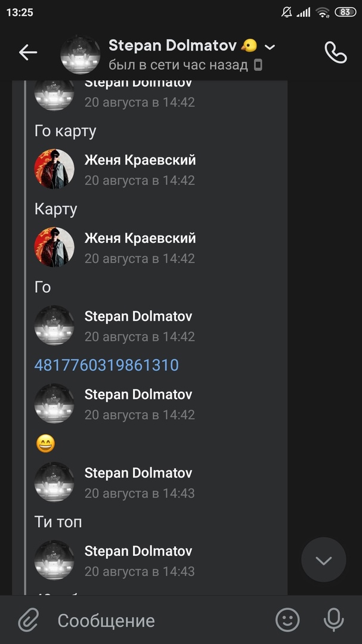Tap the silent notifications bell in the status bar
The width and height of the screenshot is (362, 644).
pos(286,13)
